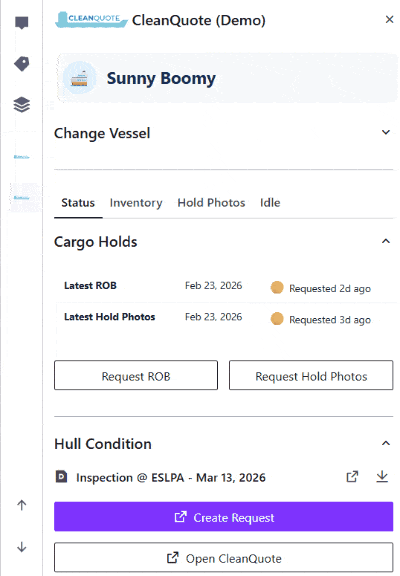Download the ESLPA inspection report

point(382,476)
